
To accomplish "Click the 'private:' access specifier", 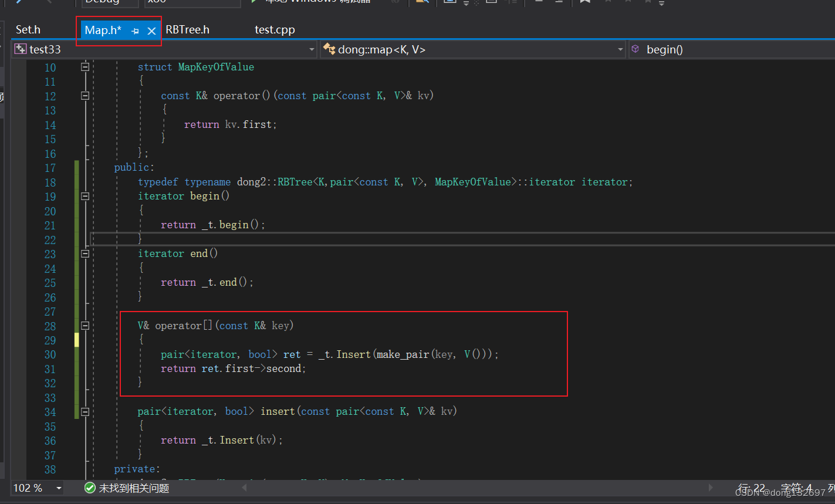I will [137, 469].
